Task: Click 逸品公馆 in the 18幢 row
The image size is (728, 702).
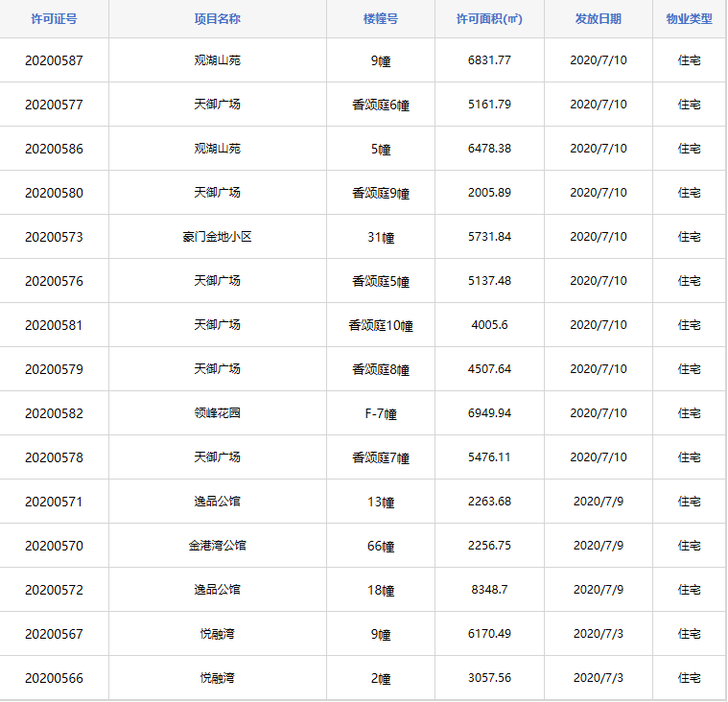Action: (x=218, y=590)
